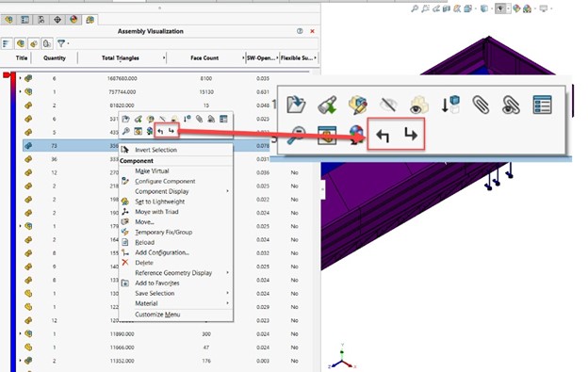Click the zoom magnifier in the heads-up view toolbar
Image resolution: width=588 pixels, height=372 pixels.
click(x=415, y=8)
